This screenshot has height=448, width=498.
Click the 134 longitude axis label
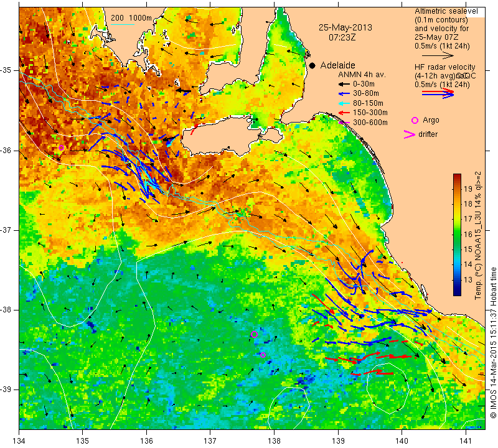coord(19,441)
